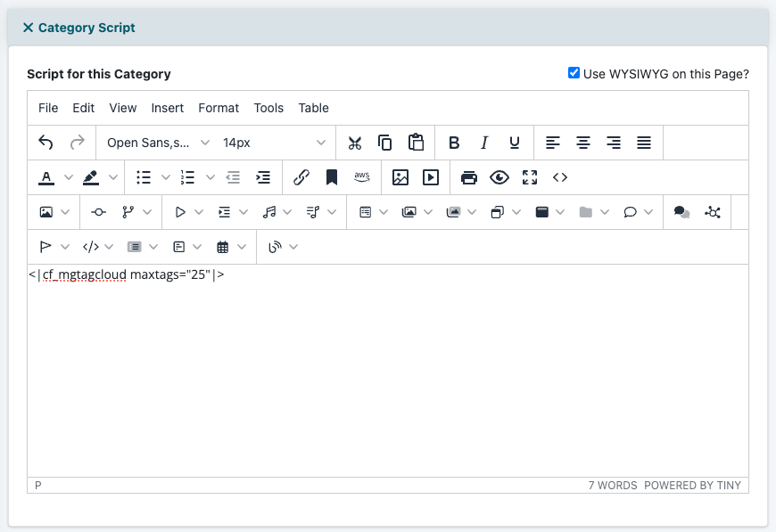Screen dimensions: 776x532
Task: Expand the bullet list style dropdown
Action: pos(165,177)
